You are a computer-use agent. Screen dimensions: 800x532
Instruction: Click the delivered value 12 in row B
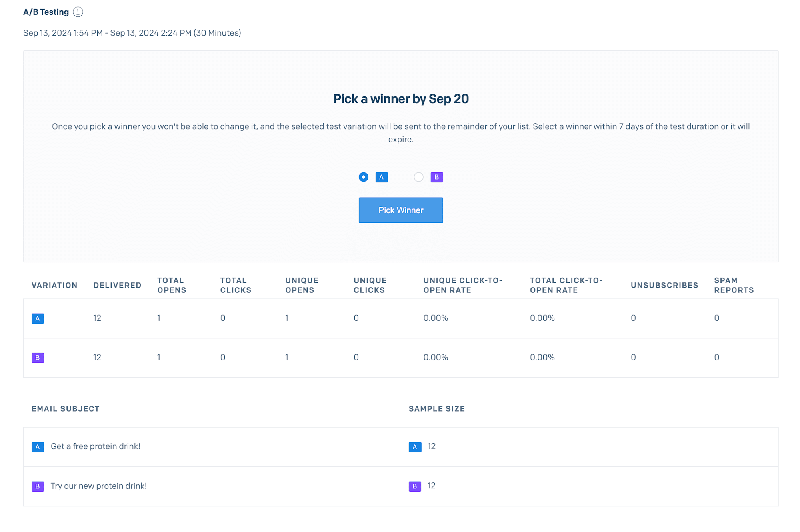[97, 357]
